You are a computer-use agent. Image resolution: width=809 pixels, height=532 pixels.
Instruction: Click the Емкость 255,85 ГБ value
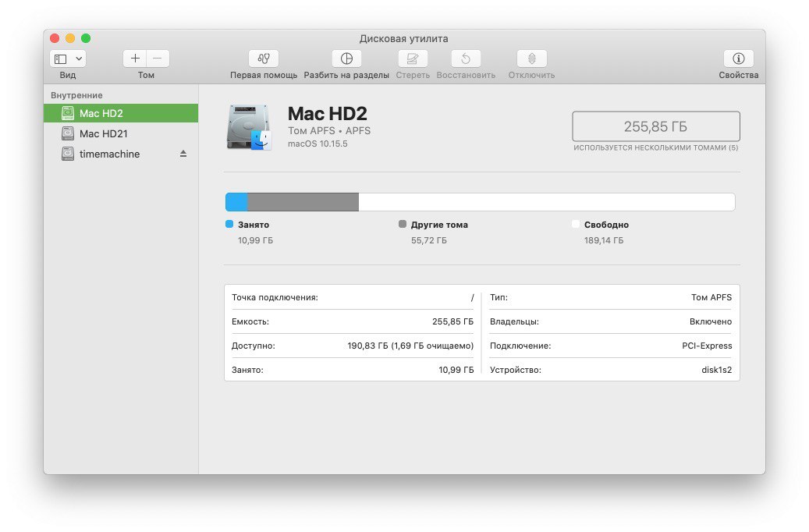452,321
